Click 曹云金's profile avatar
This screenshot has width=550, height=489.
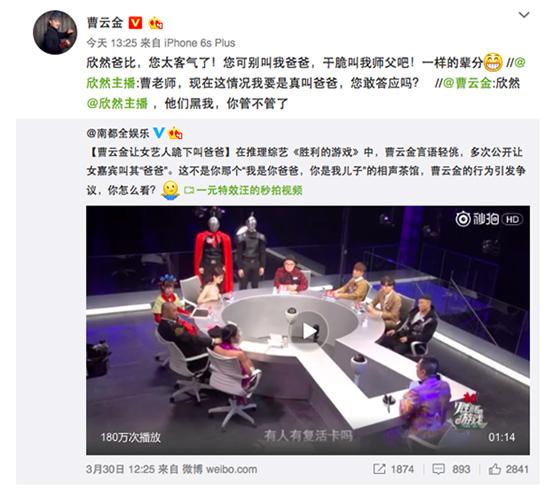55,32
